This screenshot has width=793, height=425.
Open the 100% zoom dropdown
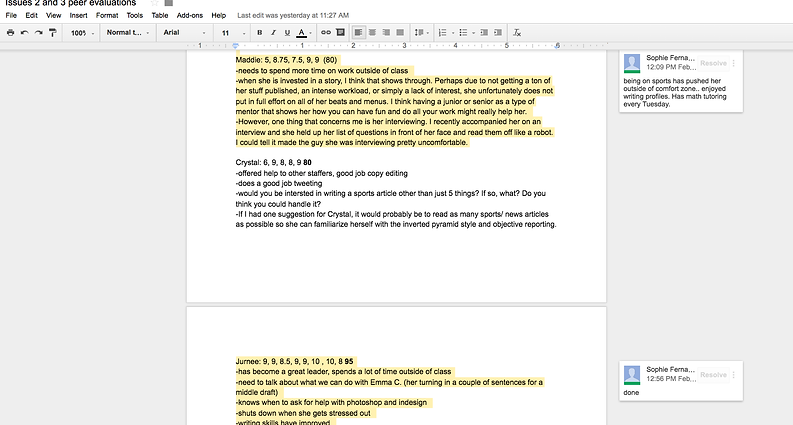(x=82, y=33)
